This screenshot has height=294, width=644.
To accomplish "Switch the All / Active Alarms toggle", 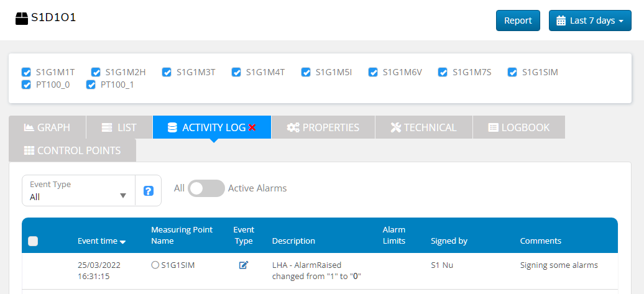I will click(206, 188).
